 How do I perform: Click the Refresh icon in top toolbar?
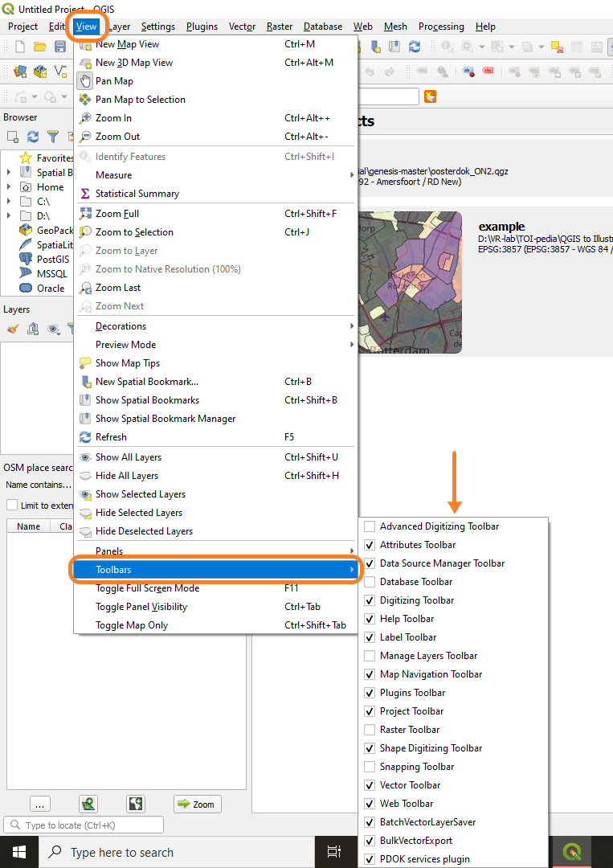click(x=415, y=47)
